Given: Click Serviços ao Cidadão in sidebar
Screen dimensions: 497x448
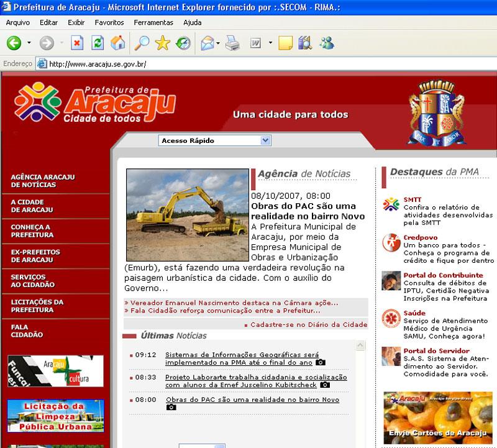Looking at the screenshot, I should coord(32,281).
